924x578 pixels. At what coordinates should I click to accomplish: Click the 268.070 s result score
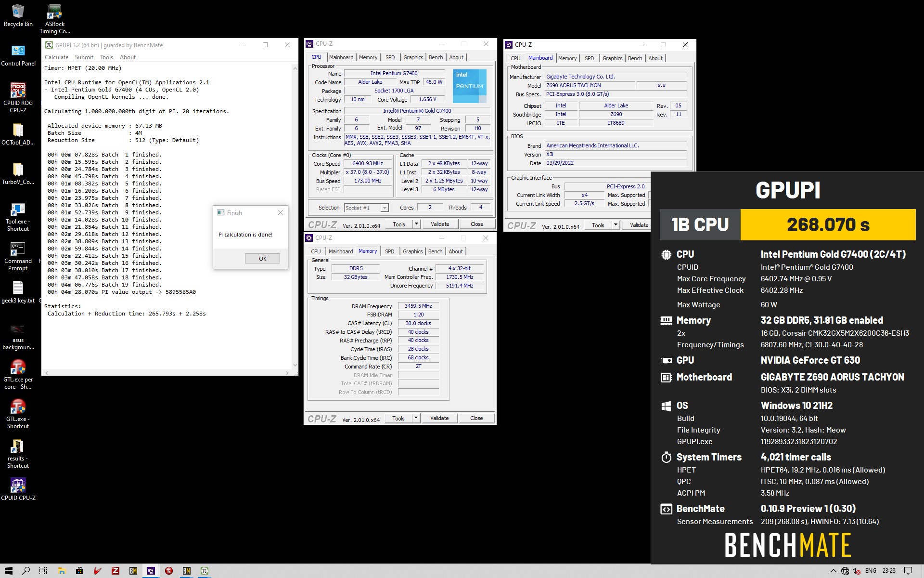pos(828,224)
